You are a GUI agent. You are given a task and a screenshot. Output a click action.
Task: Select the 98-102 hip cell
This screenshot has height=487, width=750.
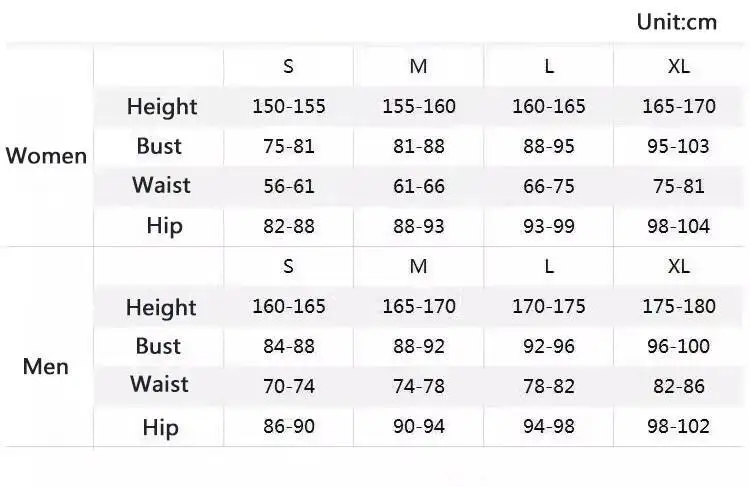[678, 427]
